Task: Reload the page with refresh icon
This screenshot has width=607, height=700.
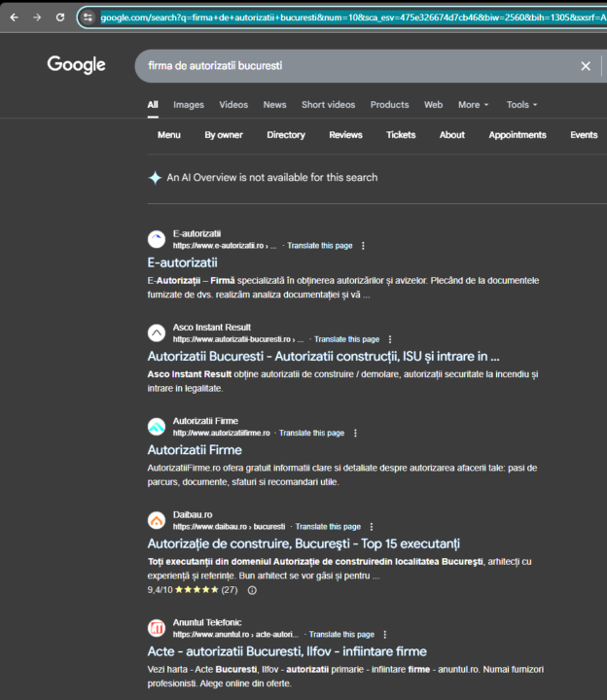Action: pyautogui.click(x=60, y=17)
